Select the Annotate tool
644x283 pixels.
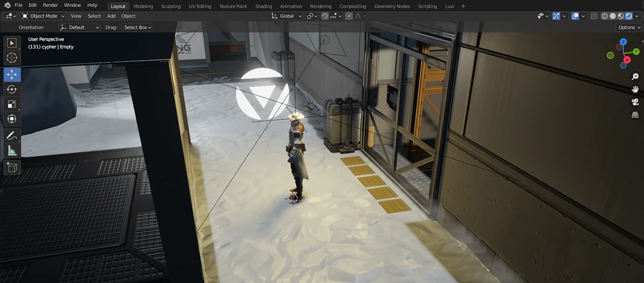click(x=12, y=136)
